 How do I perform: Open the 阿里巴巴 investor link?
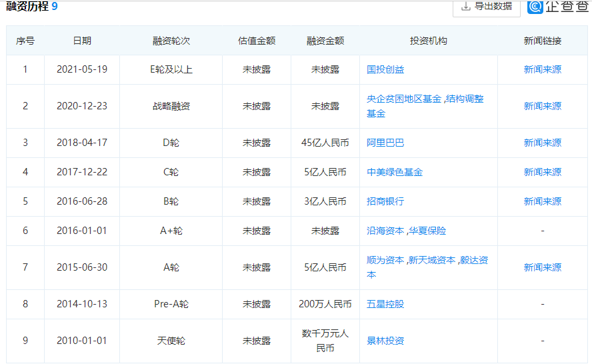385,143
